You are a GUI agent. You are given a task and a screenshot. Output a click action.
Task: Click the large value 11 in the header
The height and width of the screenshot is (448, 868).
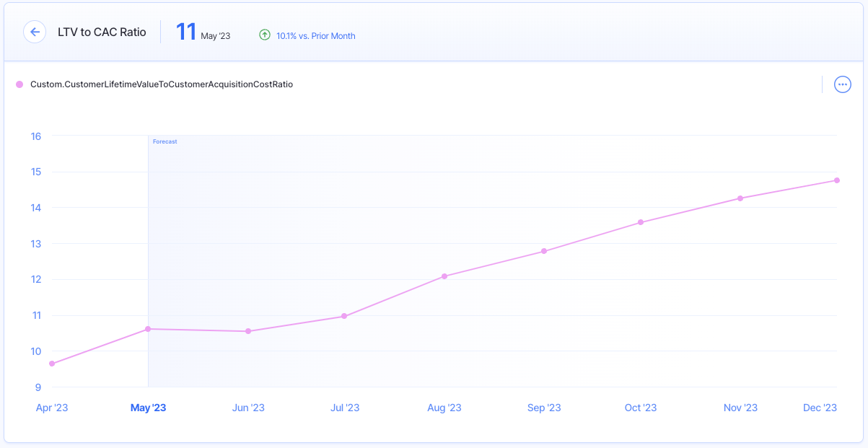pyautogui.click(x=186, y=32)
